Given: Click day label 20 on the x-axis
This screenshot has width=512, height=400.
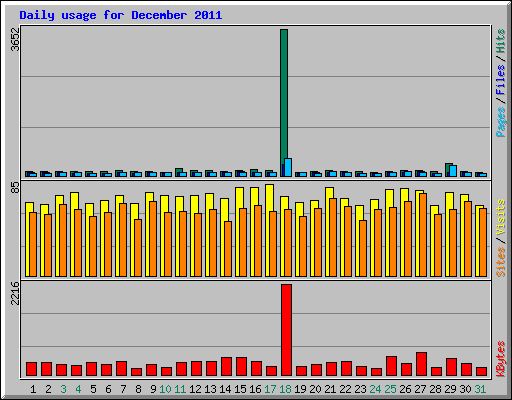Looking at the screenshot, I should 315,389.
